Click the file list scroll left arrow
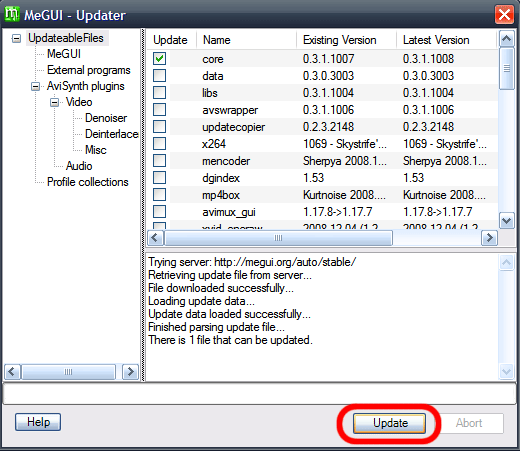 tap(156, 238)
